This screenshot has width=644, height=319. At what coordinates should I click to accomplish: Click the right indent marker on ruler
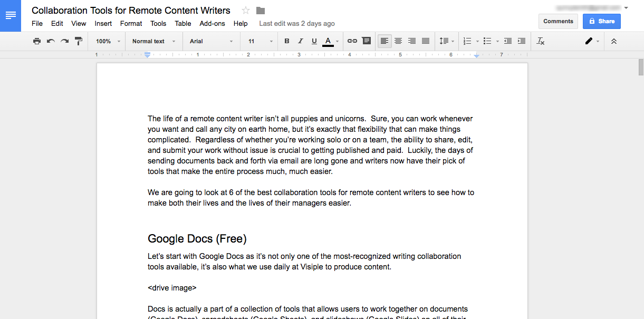pos(477,55)
